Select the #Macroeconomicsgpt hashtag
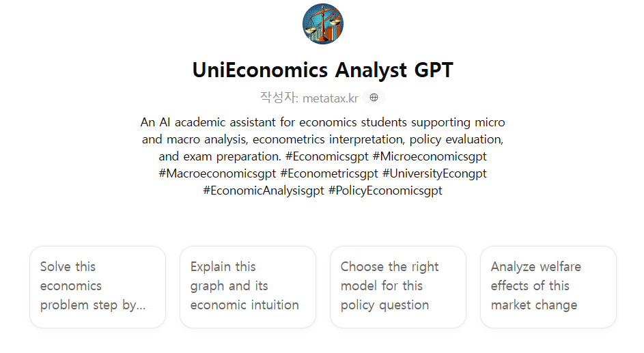 pyautogui.click(x=217, y=173)
